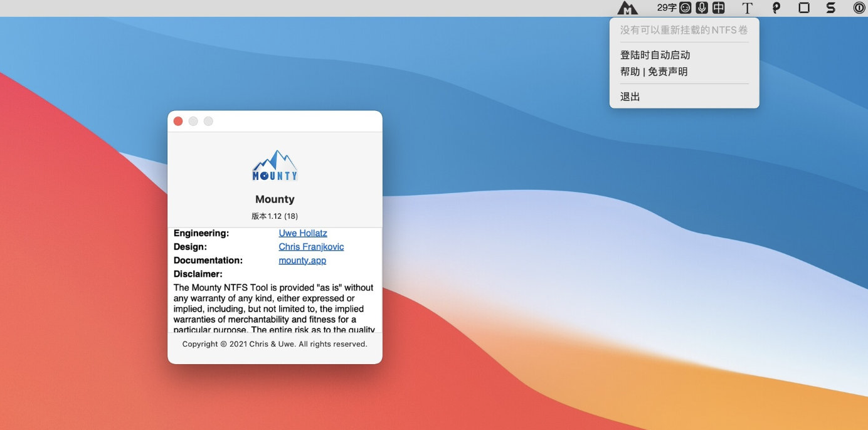Open the mounty.app documentation link
The width and height of the screenshot is (868, 430).
pyautogui.click(x=302, y=260)
